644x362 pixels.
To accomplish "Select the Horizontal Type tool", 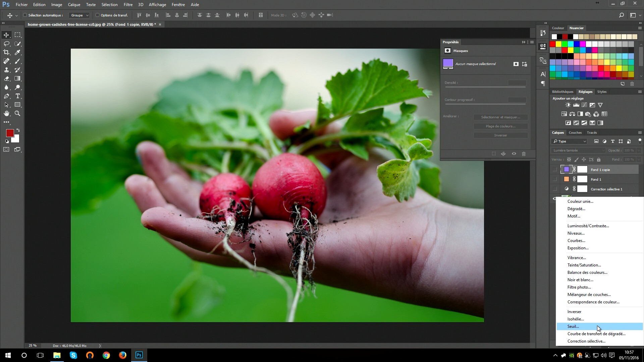I will 17,96.
